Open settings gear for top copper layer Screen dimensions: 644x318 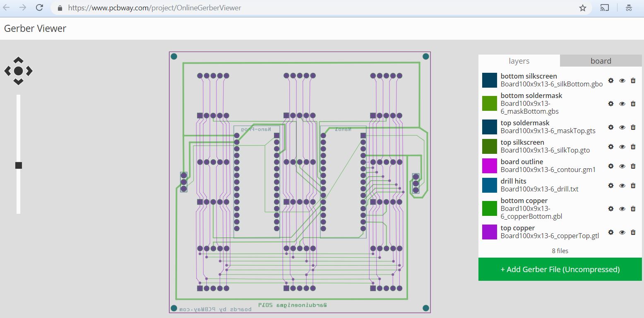[611, 232]
